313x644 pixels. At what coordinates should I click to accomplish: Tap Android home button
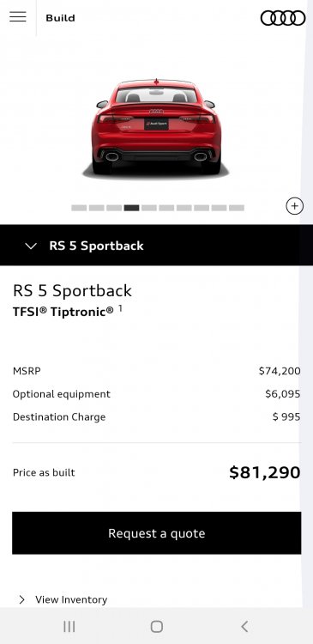point(157,626)
